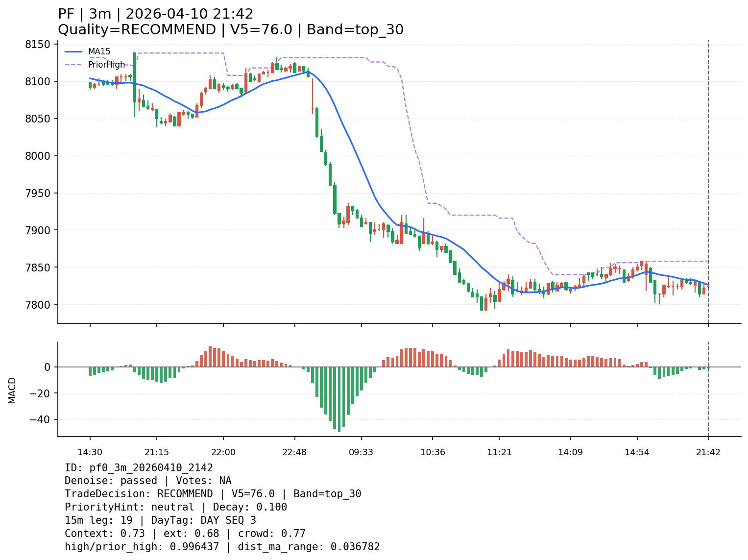Viewport: 748px width, 560px height.
Task: Click the high/prior_high value text line
Action: [222, 547]
